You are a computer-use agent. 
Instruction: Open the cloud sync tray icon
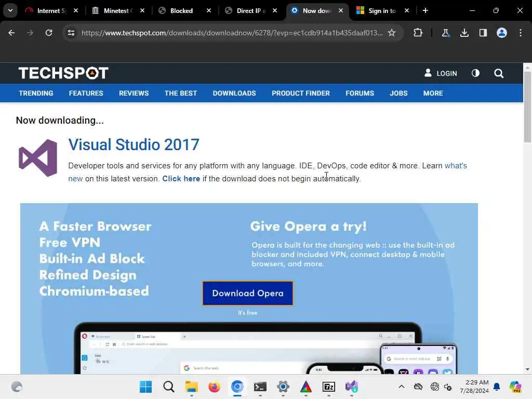click(x=418, y=387)
